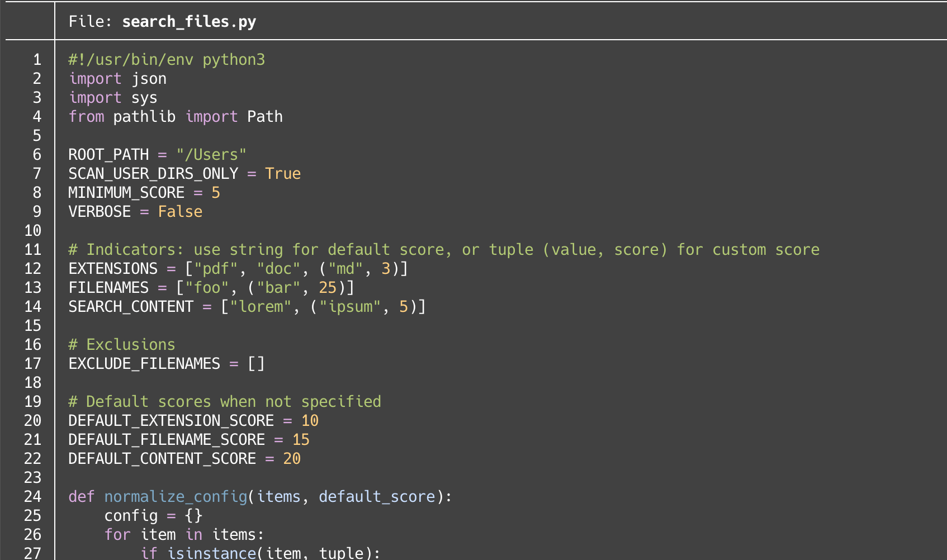Click the FILENAMES variable name
Screen dimensions: 947x560
[x=108, y=288]
